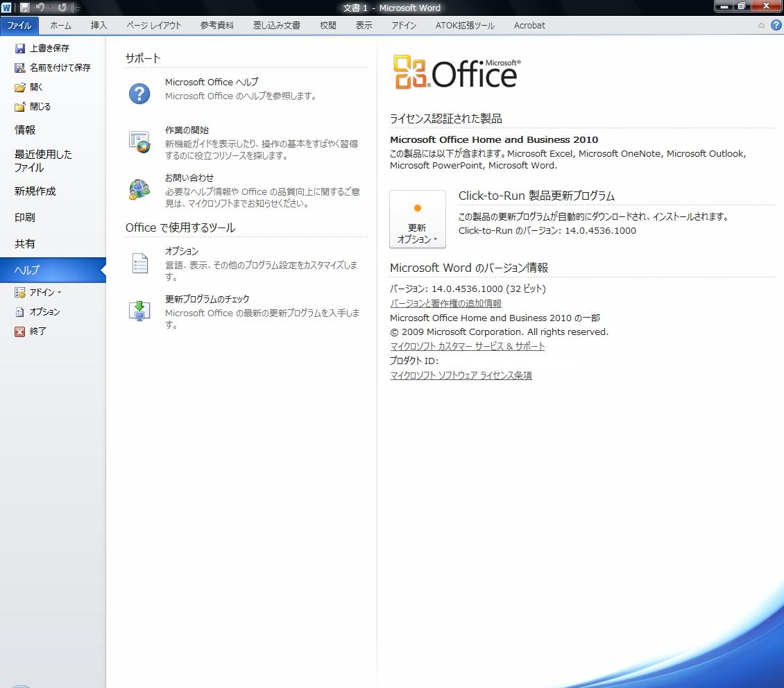Viewport: 784px width, 688px height.
Task: Click the Save icon in Quick Access Toolbar
Action: tap(24, 8)
